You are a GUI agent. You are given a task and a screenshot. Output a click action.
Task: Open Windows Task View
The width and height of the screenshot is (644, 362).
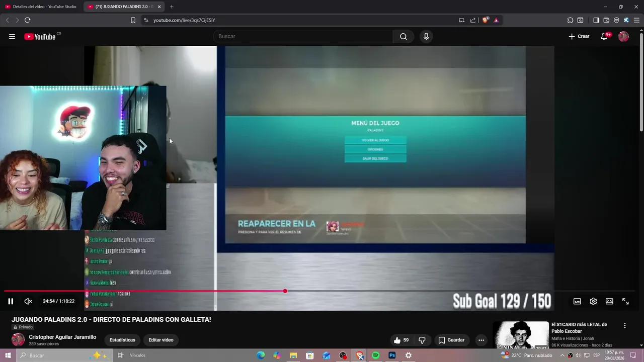coord(121,355)
